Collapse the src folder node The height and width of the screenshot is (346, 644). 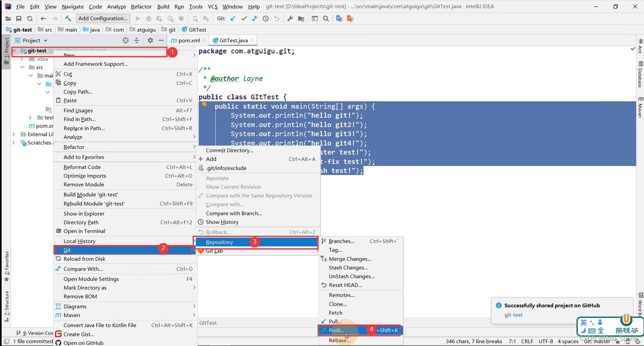click(23, 67)
